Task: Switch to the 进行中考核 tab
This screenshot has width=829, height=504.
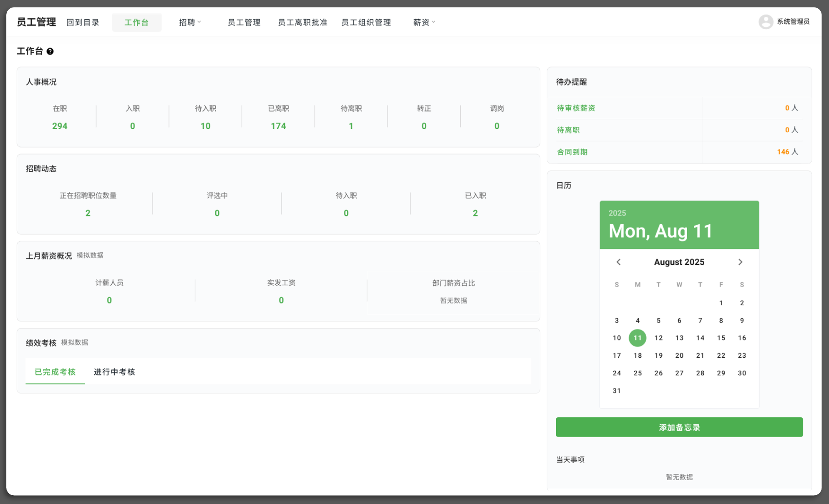Action: pos(114,372)
